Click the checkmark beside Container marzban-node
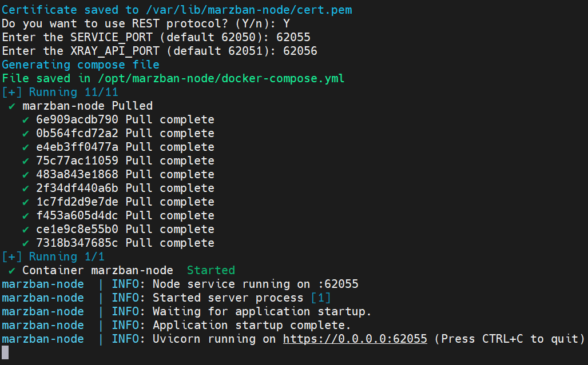Image resolution: width=588 pixels, height=365 pixels. click(12, 271)
